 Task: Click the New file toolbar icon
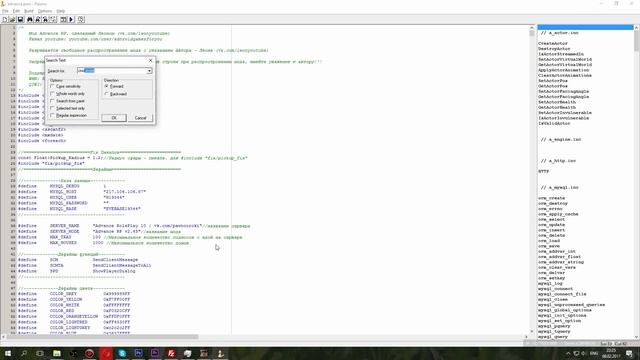(5, 20)
